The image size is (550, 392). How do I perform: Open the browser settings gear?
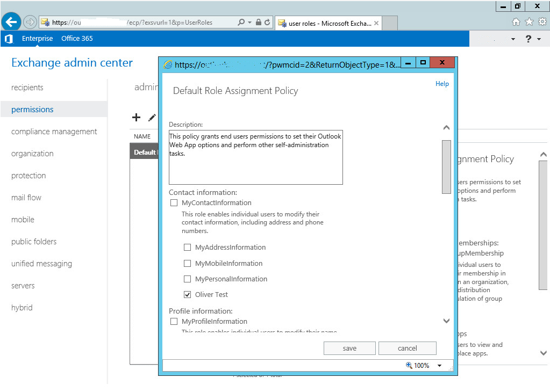542,21
